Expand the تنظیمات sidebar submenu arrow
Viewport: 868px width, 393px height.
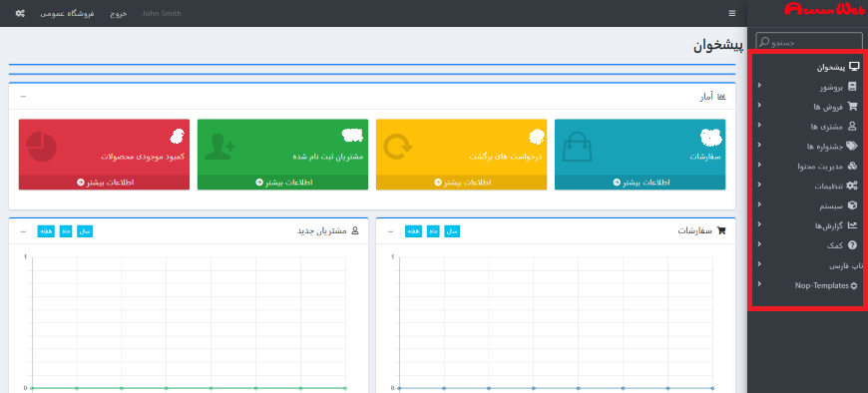[759, 185]
